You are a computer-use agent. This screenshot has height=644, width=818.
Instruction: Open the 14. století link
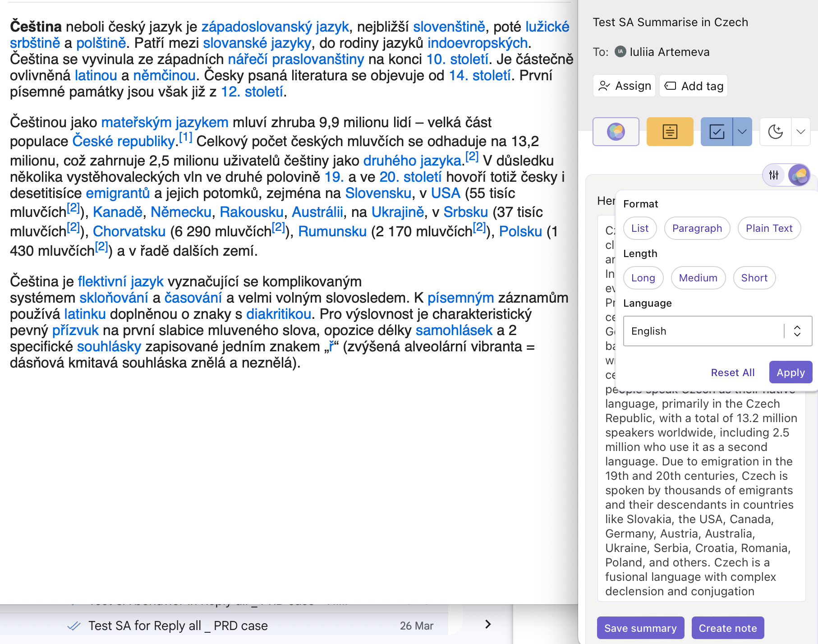480,75
